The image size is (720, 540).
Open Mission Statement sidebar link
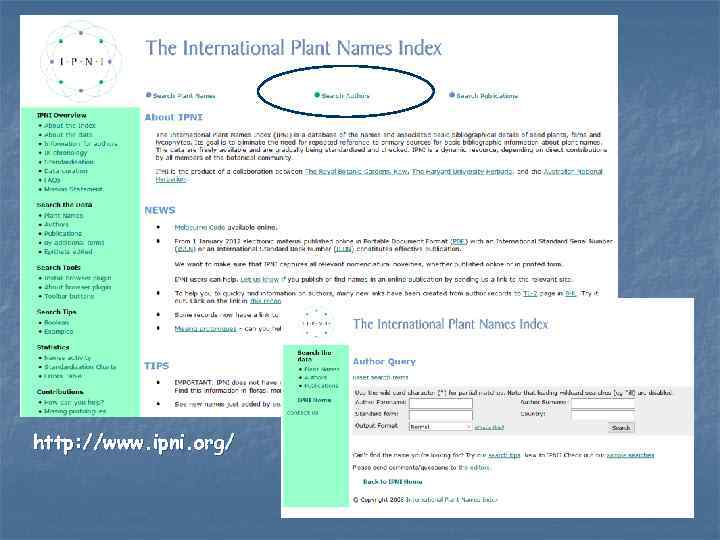pyautogui.click(x=73, y=189)
